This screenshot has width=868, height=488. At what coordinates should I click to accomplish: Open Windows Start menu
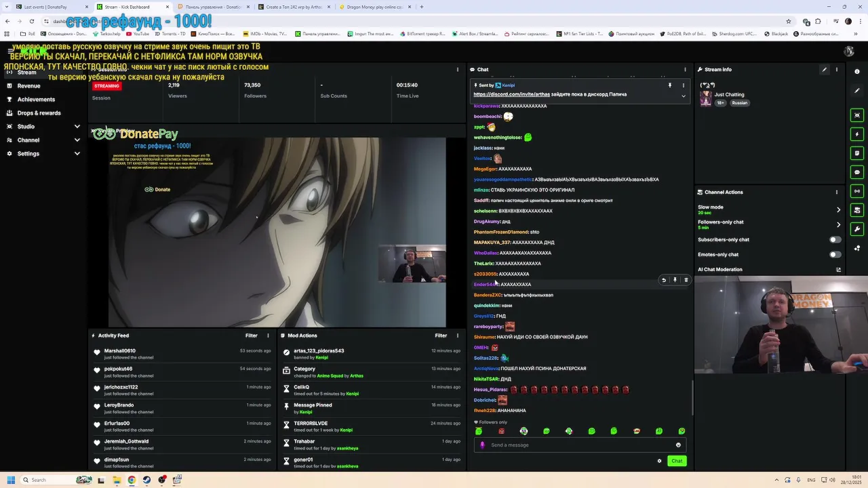coord(10,480)
